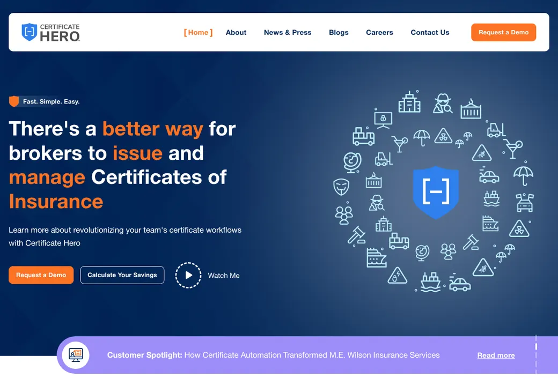Open the Careers page
The image size is (558, 392).
coord(379,32)
